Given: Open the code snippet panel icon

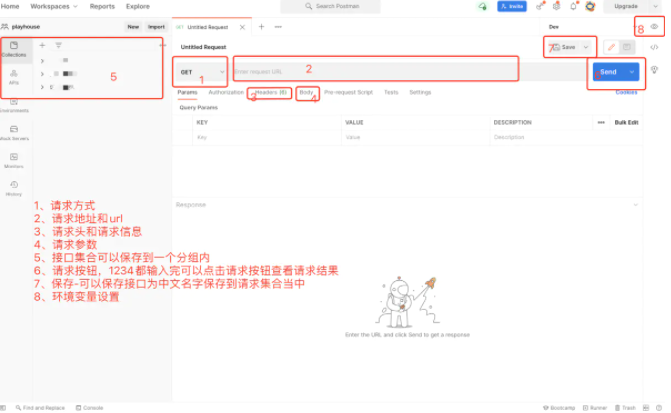Looking at the screenshot, I should (x=655, y=47).
